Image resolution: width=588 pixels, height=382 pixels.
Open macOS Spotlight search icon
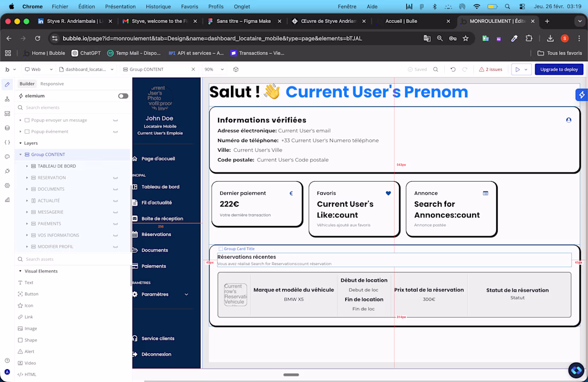pyautogui.click(x=507, y=6)
